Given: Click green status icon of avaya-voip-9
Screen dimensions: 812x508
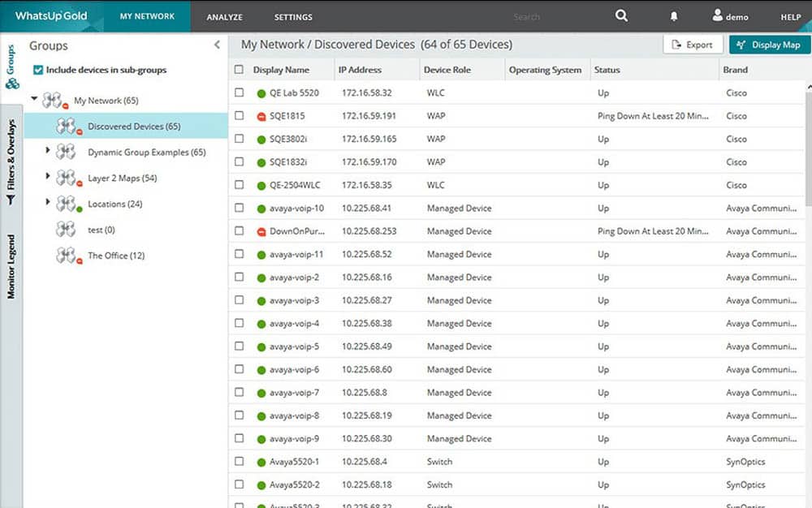Looking at the screenshot, I should click(x=261, y=440).
